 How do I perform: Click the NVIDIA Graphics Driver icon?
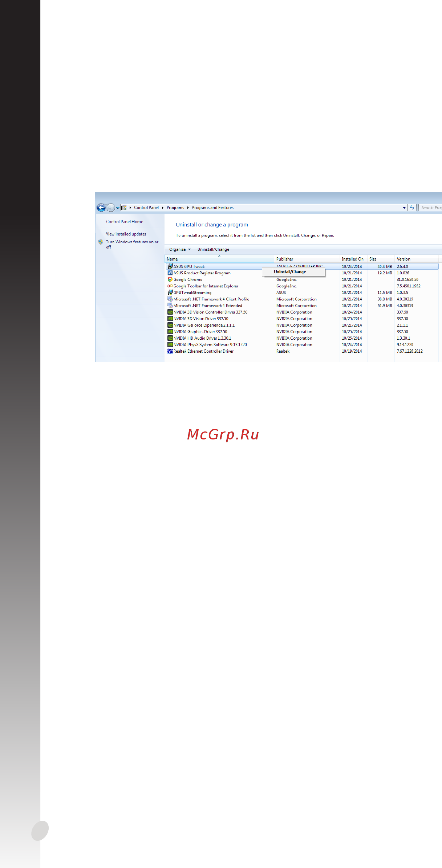(x=170, y=332)
